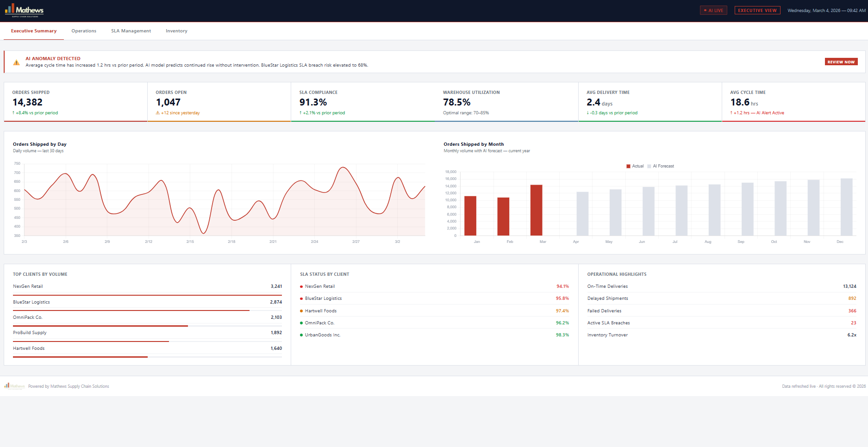Click the NexGen Retail volume bar
868x447 pixels.
(x=147, y=295)
